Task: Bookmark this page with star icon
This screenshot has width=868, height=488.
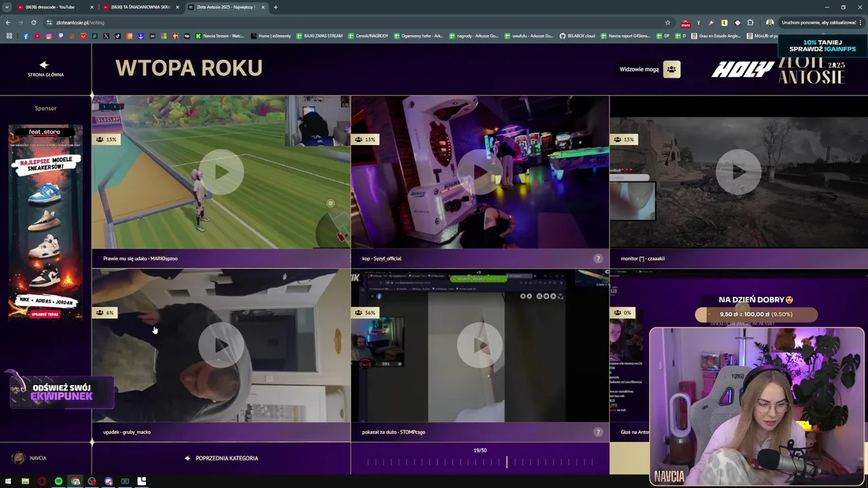Action: (x=667, y=22)
